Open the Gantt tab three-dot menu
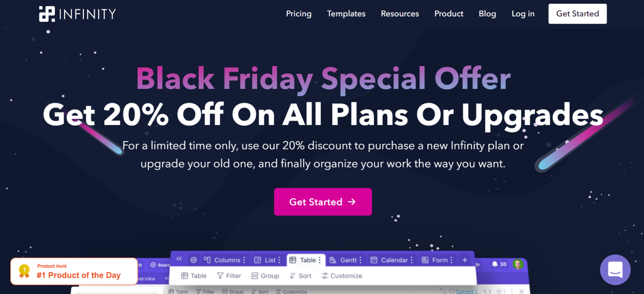 (361, 260)
